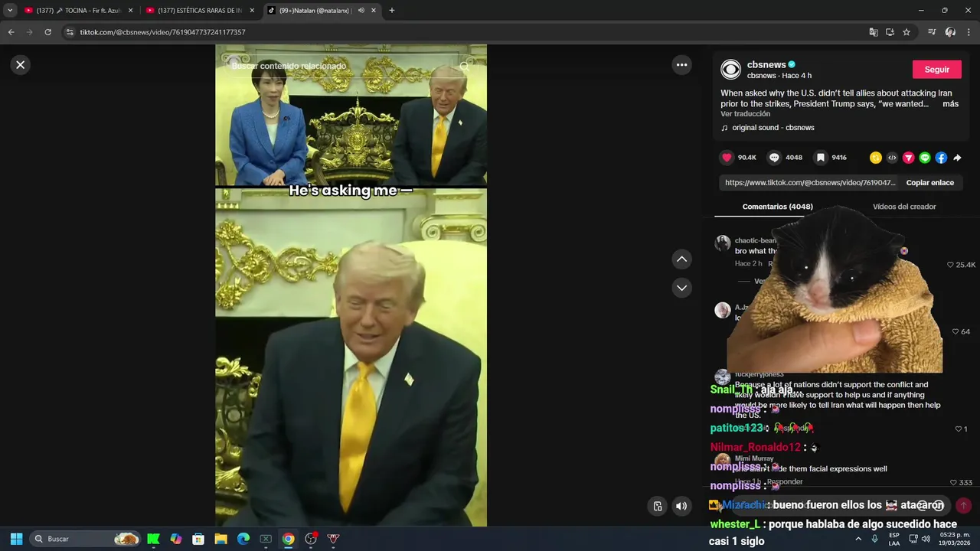980x551 pixels.
Task: Expand the description with más
Action: (x=950, y=104)
